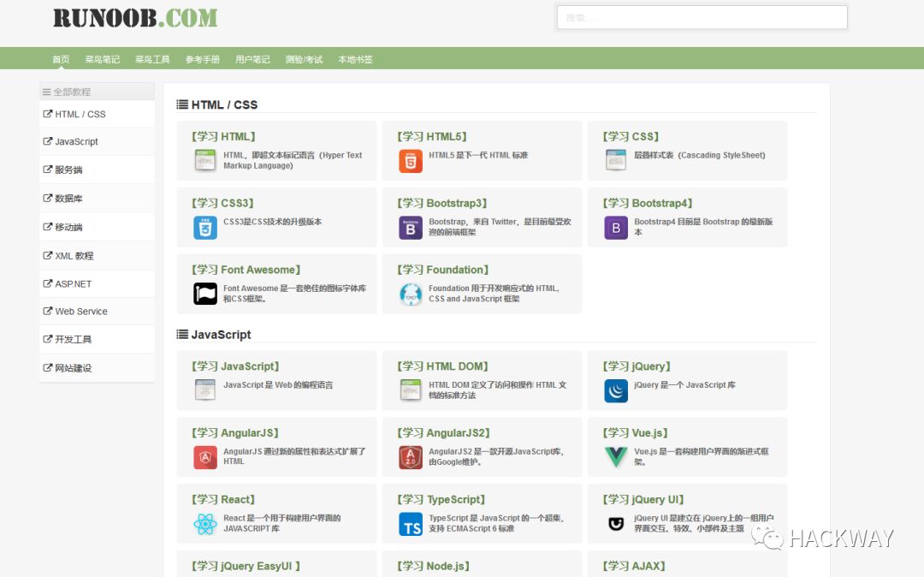Select 移动端 in the sidebar
The width and height of the screenshot is (924, 577).
click(68, 227)
